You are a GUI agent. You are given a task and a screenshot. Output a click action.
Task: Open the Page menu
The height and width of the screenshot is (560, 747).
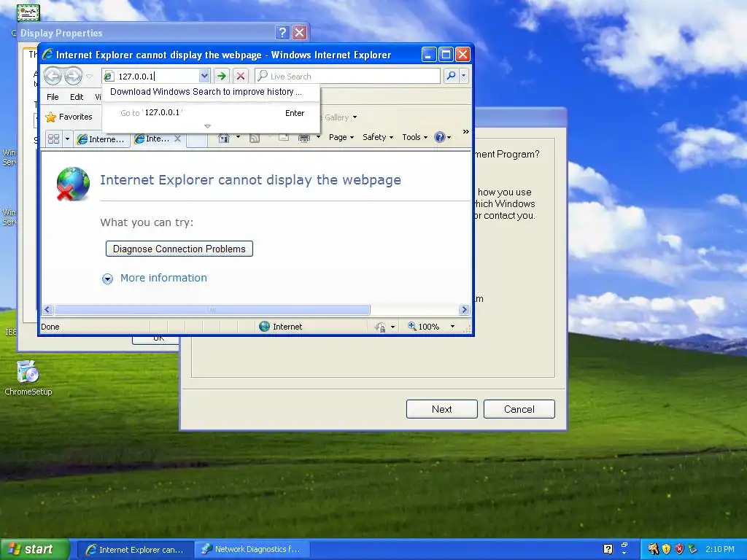click(x=341, y=137)
